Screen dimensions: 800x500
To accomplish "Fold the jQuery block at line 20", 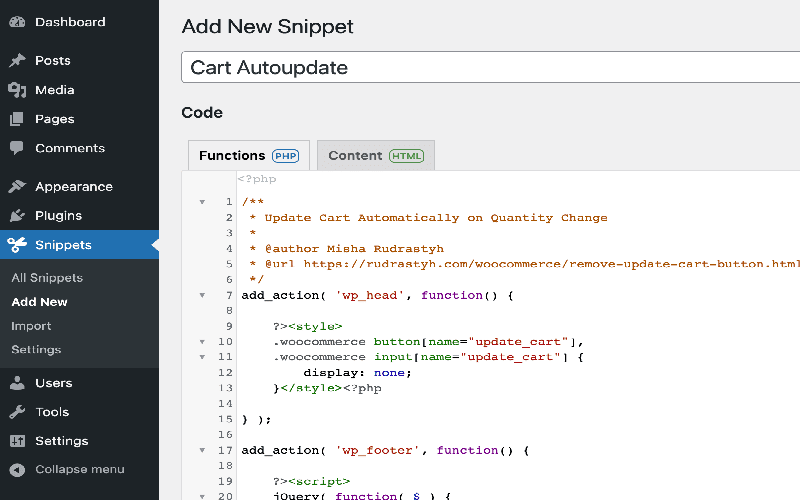I will 202,496.
